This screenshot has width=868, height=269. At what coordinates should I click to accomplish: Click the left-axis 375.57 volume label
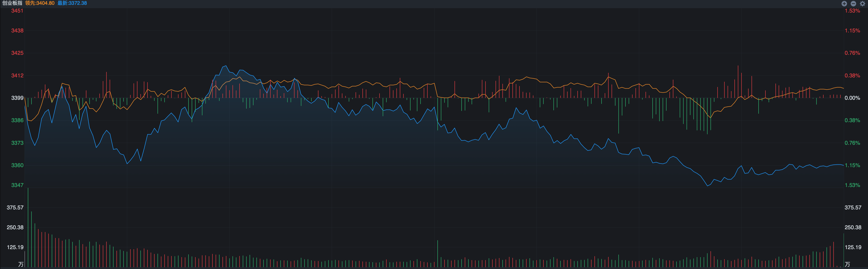tap(15, 208)
